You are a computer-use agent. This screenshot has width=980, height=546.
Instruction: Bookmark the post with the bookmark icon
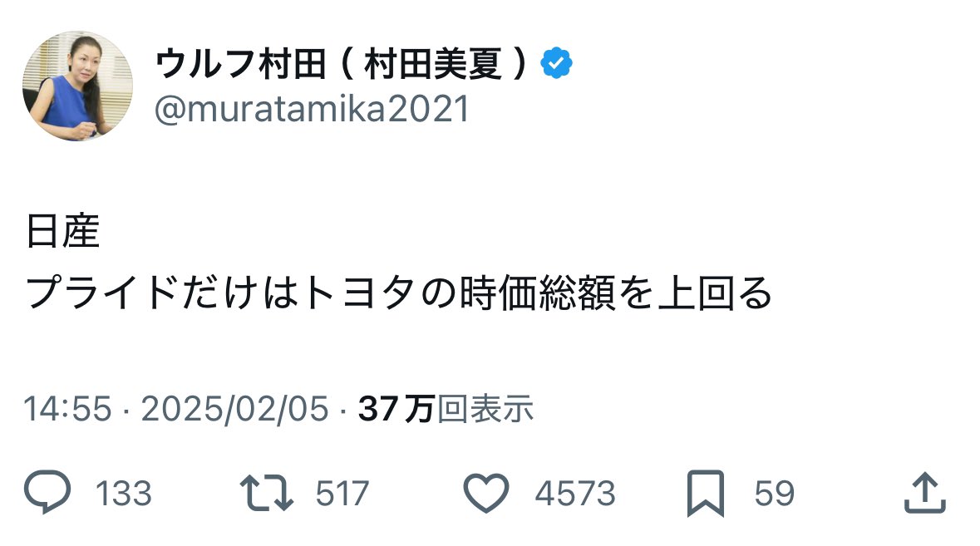pyautogui.click(x=707, y=494)
